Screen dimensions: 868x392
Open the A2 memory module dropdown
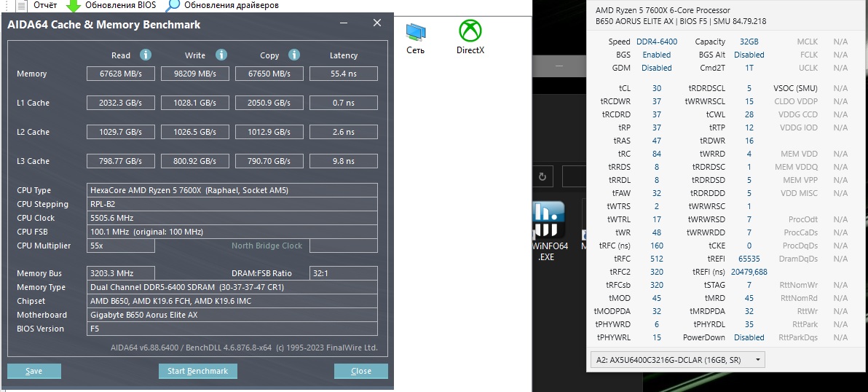[678, 359]
